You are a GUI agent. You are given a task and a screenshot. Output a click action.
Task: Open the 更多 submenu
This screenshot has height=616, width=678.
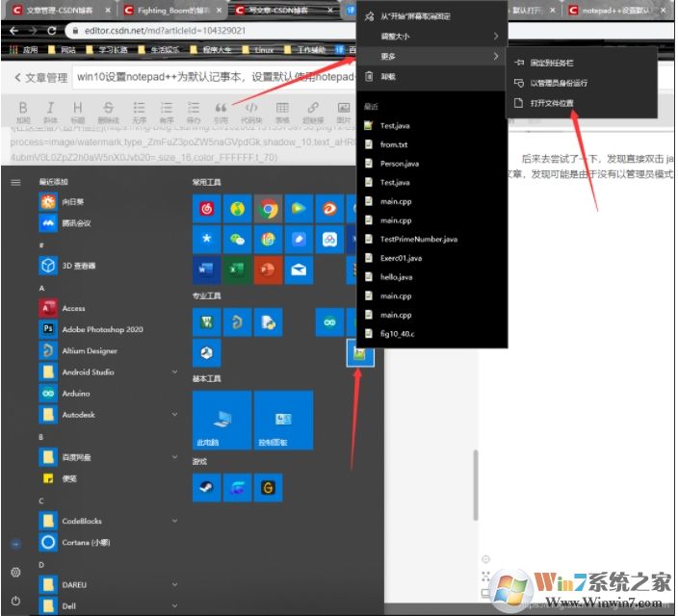(x=431, y=56)
